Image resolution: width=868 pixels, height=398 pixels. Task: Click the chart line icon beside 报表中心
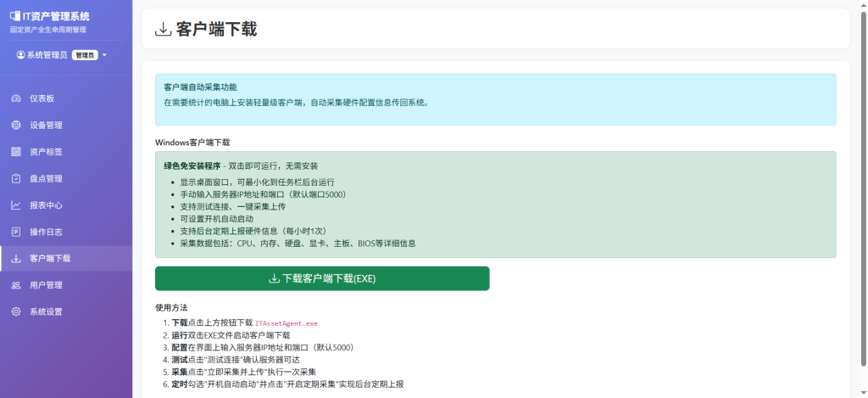16,205
